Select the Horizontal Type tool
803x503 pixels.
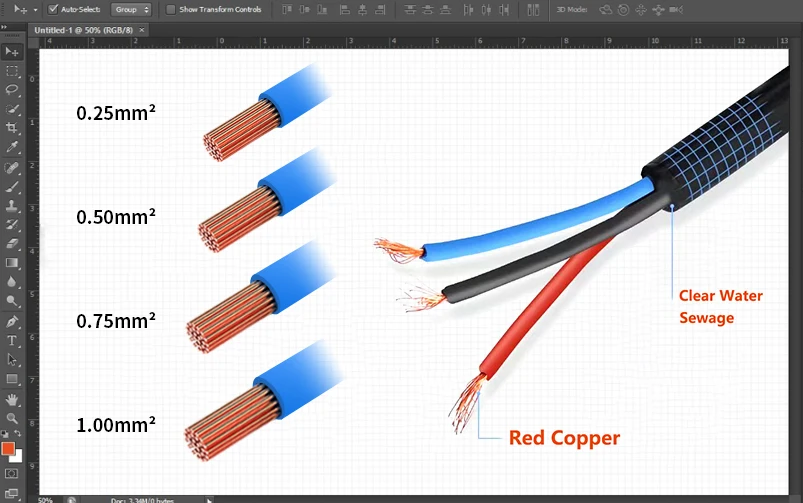12,341
